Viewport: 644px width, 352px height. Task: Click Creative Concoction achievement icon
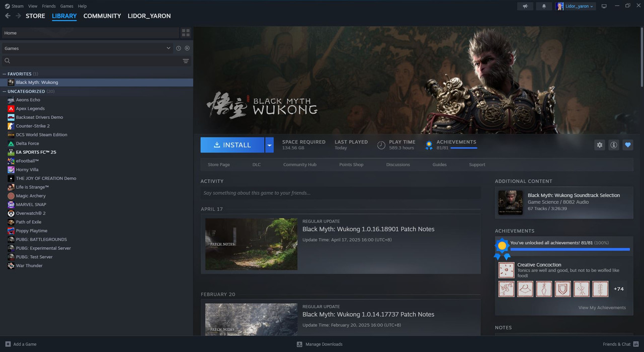click(x=506, y=270)
